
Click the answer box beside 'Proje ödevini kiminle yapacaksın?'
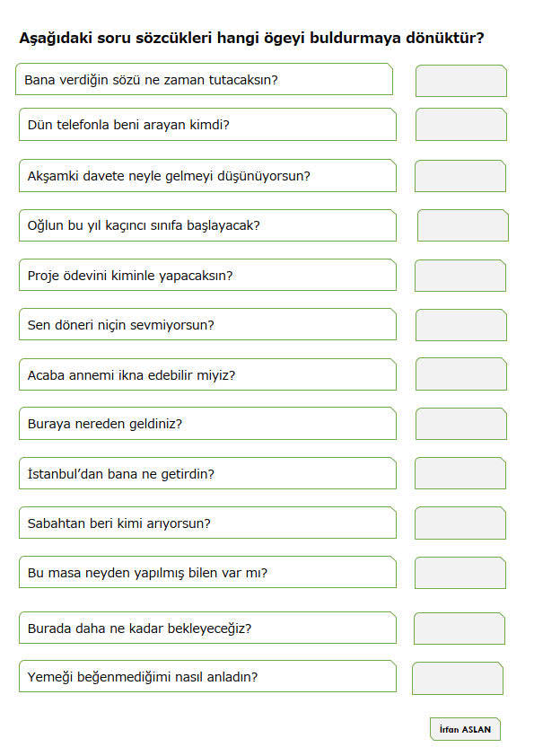click(x=460, y=276)
